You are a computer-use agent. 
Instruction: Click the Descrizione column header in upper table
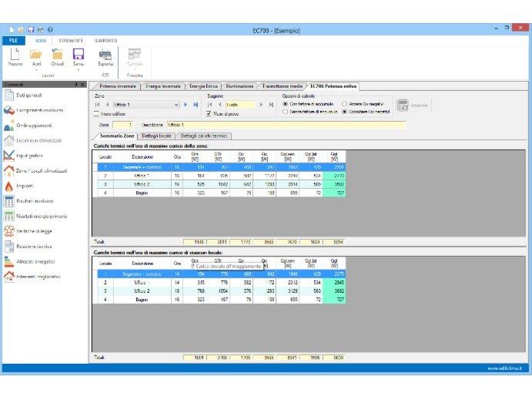(x=142, y=157)
